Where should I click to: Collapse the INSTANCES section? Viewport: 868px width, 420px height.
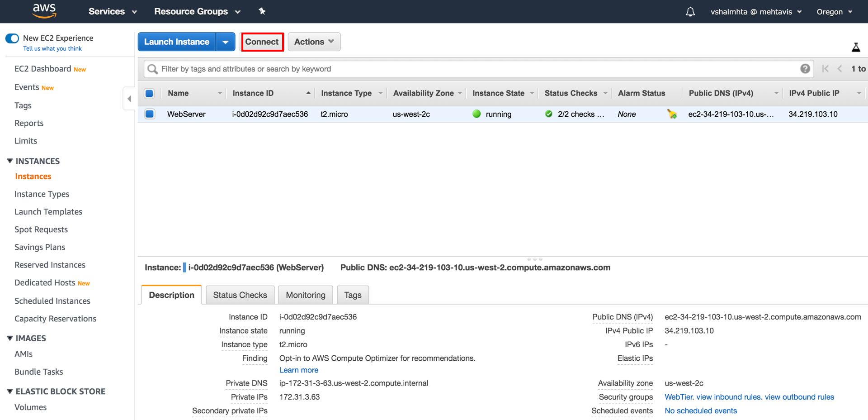[x=10, y=161]
